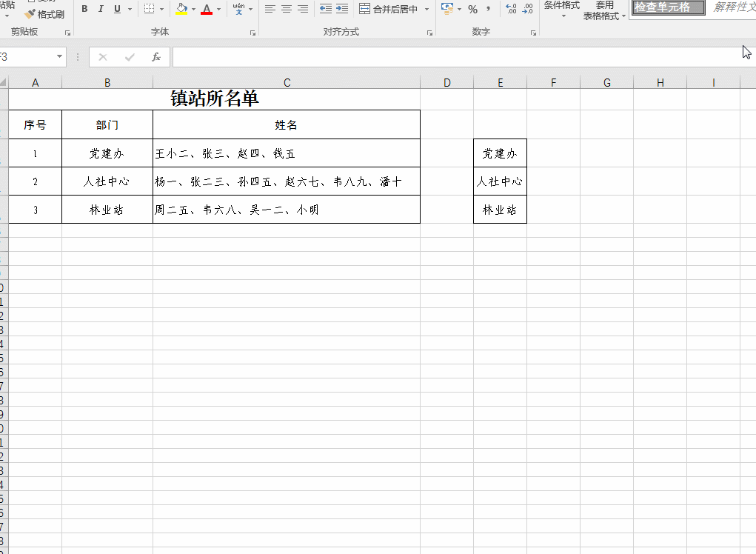Select cell 党建办 in column B
Screen dimensions: 756x554
[x=107, y=153]
